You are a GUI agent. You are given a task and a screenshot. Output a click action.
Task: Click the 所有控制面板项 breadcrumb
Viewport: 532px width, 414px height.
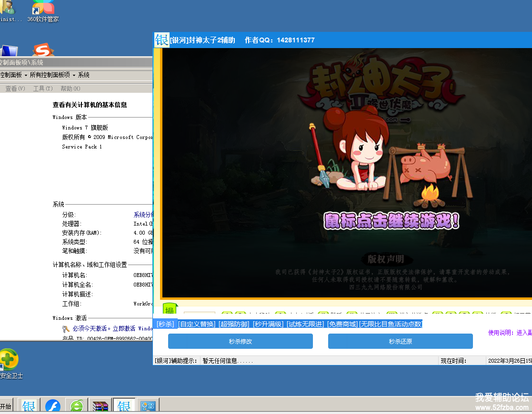pyautogui.click(x=50, y=75)
